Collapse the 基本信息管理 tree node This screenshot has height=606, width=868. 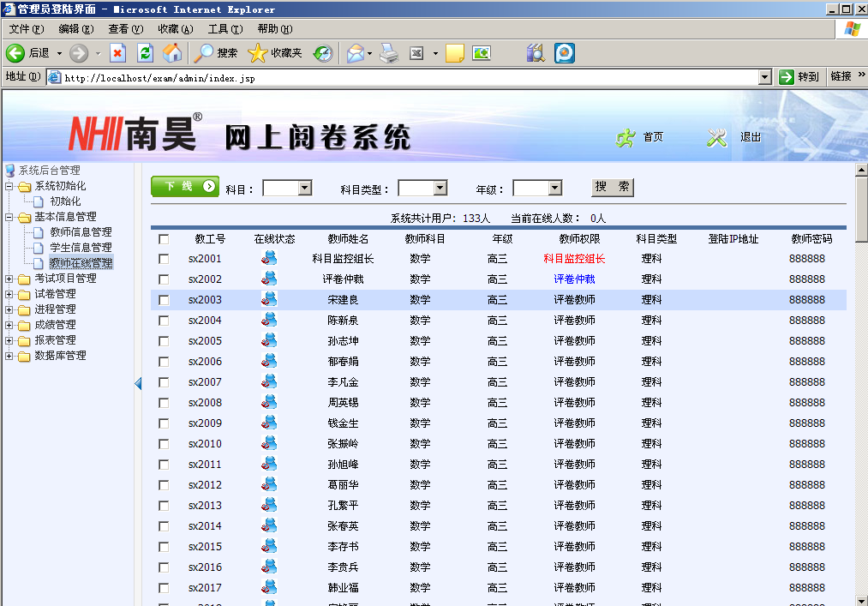pyautogui.click(x=9, y=217)
